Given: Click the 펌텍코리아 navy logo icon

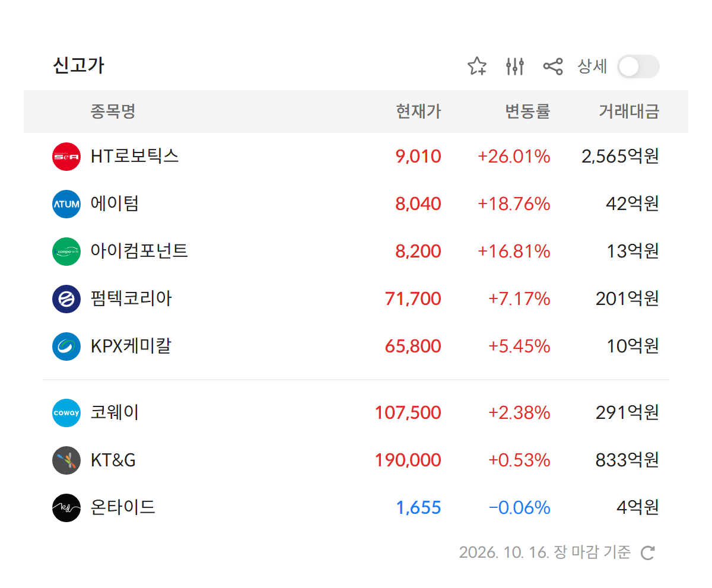Looking at the screenshot, I should pyautogui.click(x=66, y=299).
